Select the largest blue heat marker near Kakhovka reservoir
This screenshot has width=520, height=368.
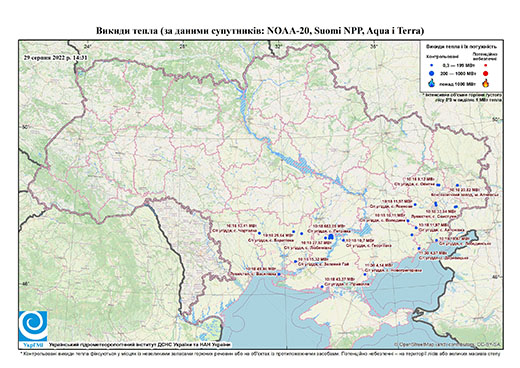coord(331,237)
